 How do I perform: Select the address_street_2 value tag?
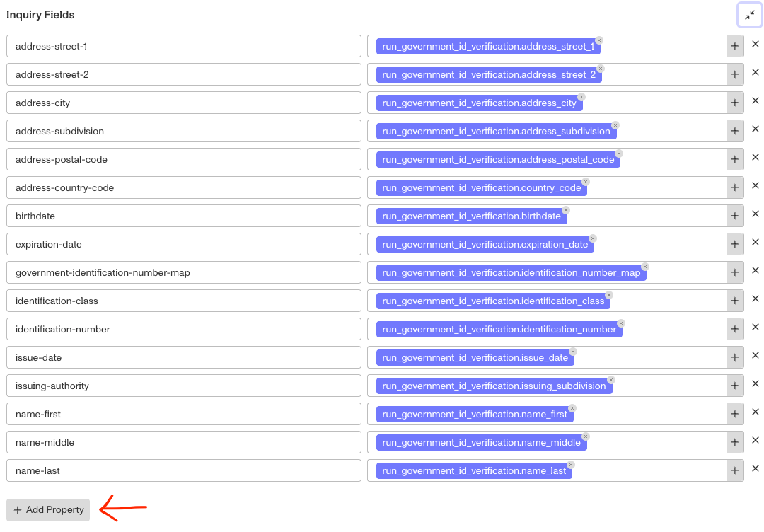click(489, 74)
